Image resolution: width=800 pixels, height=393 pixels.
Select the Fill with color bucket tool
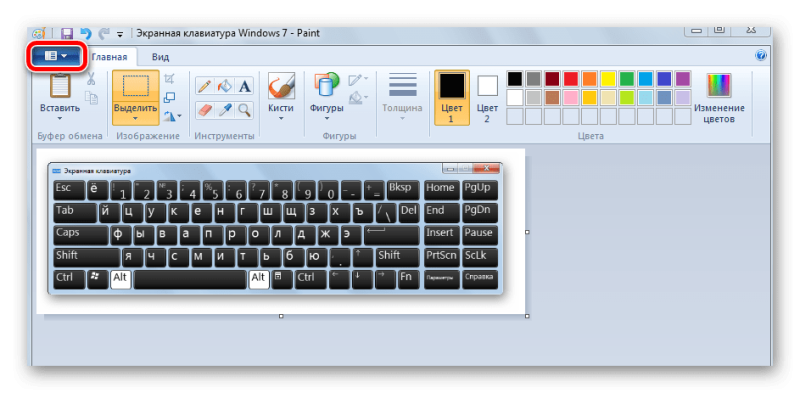click(224, 86)
